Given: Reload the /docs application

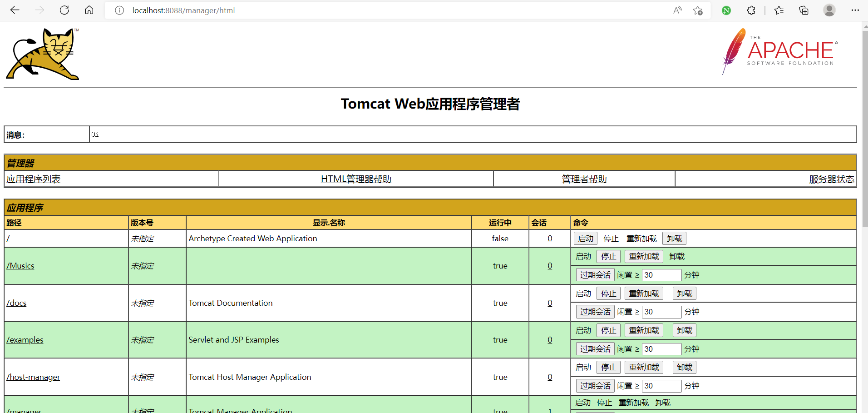Looking at the screenshot, I should (644, 294).
